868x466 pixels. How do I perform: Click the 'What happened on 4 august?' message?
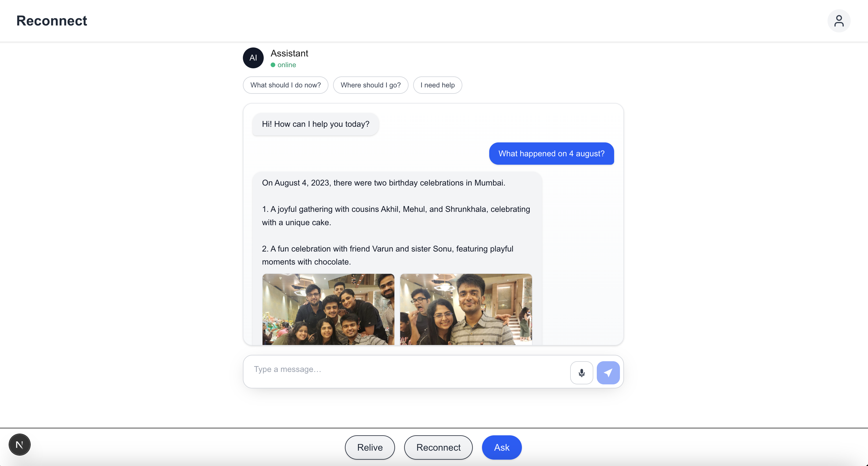pos(551,154)
